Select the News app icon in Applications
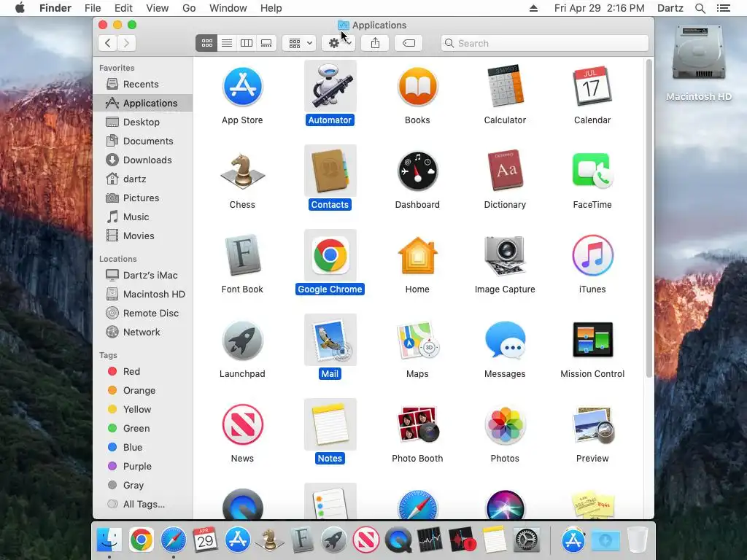The image size is (747, 560). click(242, 425)
